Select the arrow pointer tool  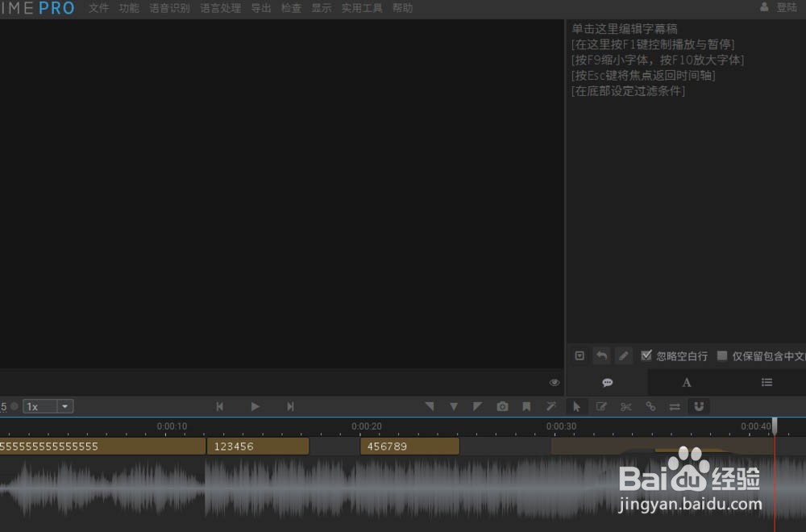(x=576, y=406)
